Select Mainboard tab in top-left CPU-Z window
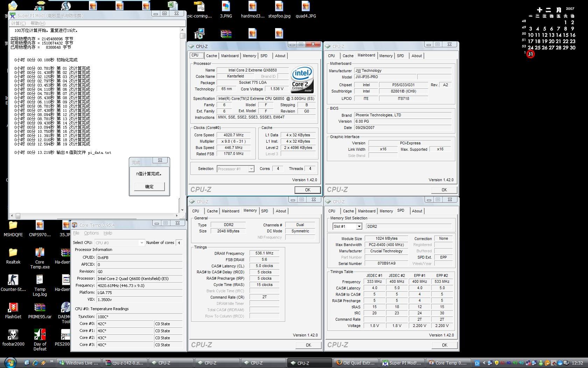 tap(230, 56)
